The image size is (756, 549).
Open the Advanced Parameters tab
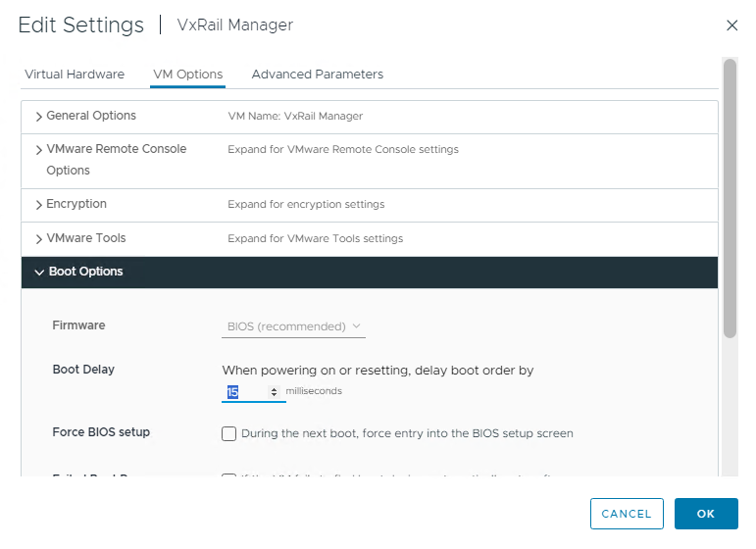(317, 75)
